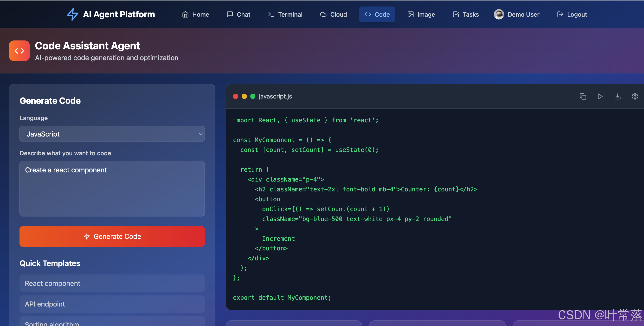
Task: Open code editor settings gear
Action: 635,96
